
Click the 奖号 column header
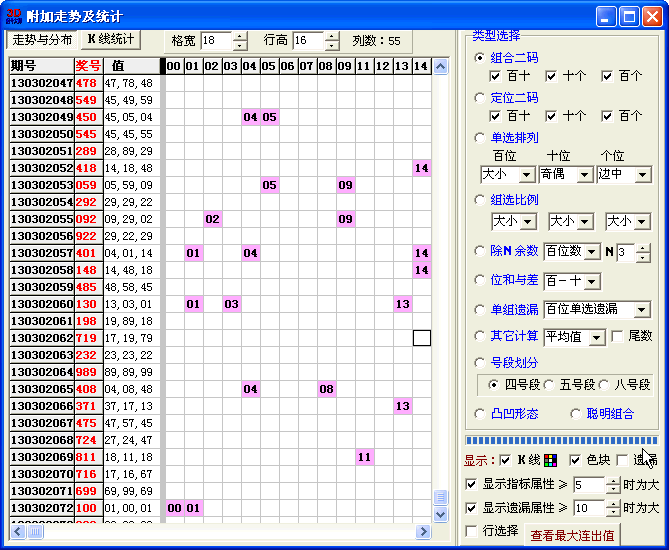(x=88, y=66)
